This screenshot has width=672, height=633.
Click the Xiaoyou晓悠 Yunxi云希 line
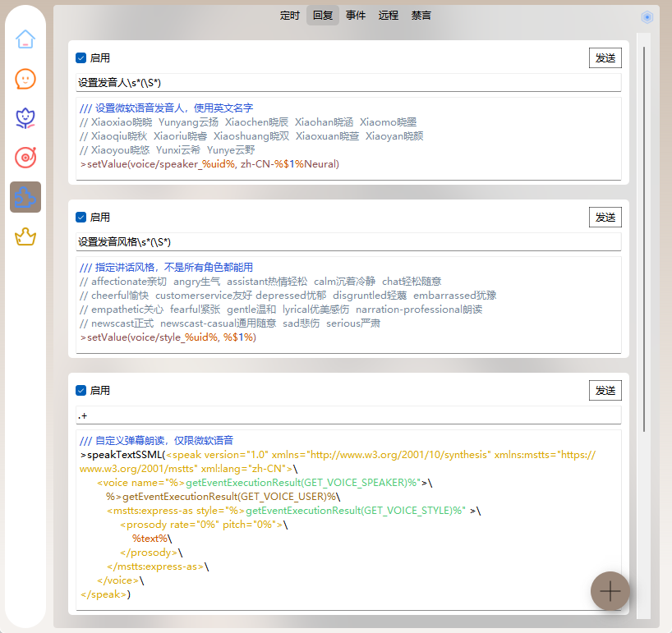tap(168, 150)
